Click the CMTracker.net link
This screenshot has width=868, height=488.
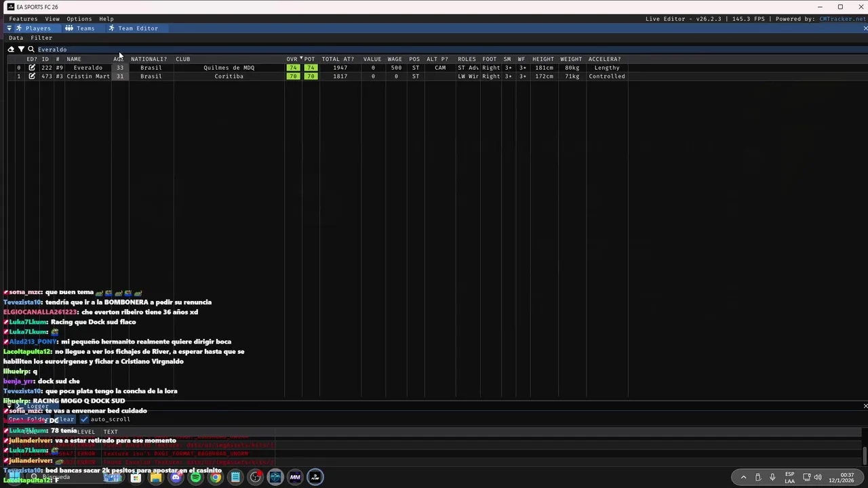coord(842,19)
